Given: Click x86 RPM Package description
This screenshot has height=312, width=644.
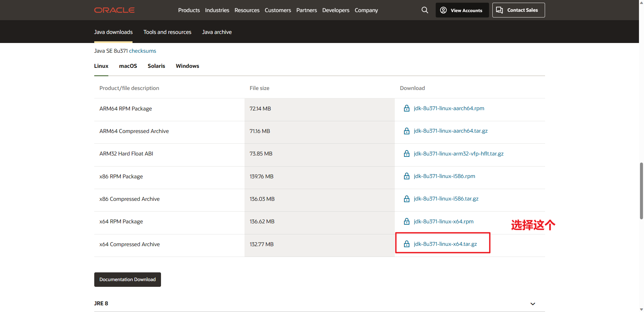Looking at the screenshot, I should pos(121,176).
